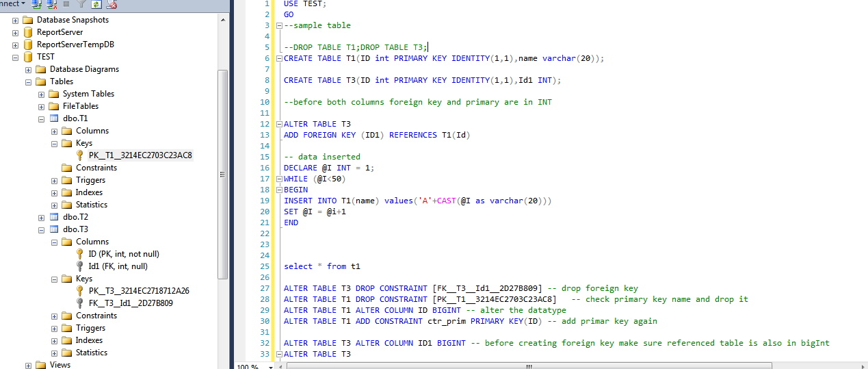The image size is (868, 369).
Task: Select PK__T1__3214EC2703C23AC8 key in tree
Action: [x=140, y=155]
